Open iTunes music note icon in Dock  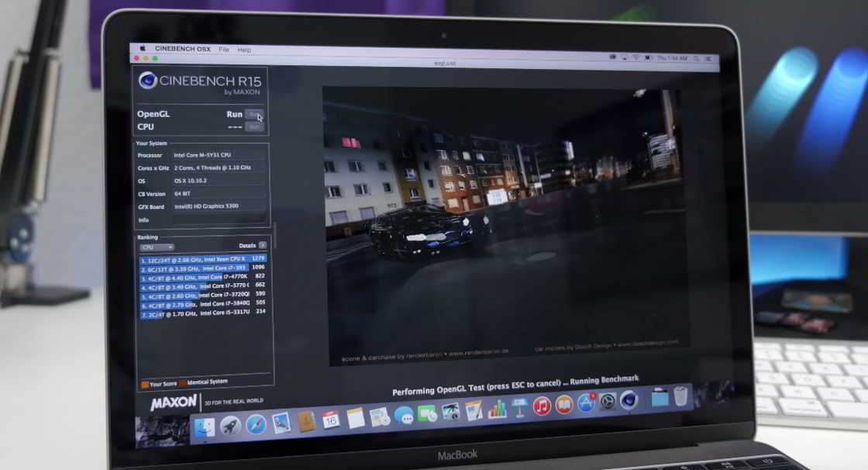click(x=542, y=406)
